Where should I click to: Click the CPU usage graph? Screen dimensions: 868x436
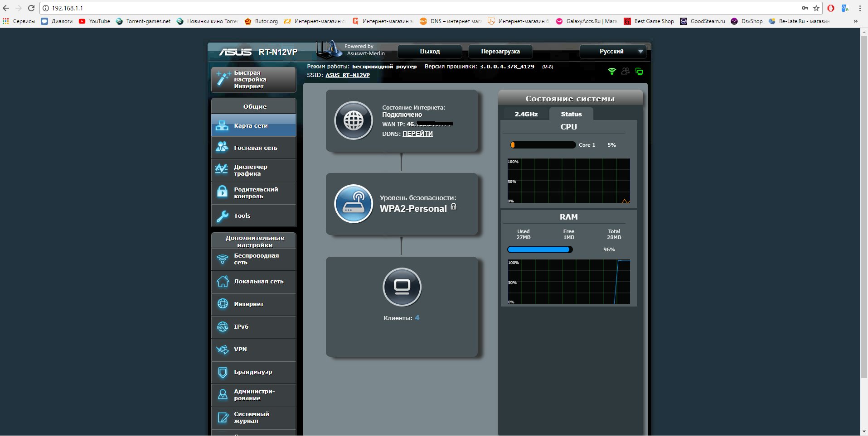click(x=568, y=181)
